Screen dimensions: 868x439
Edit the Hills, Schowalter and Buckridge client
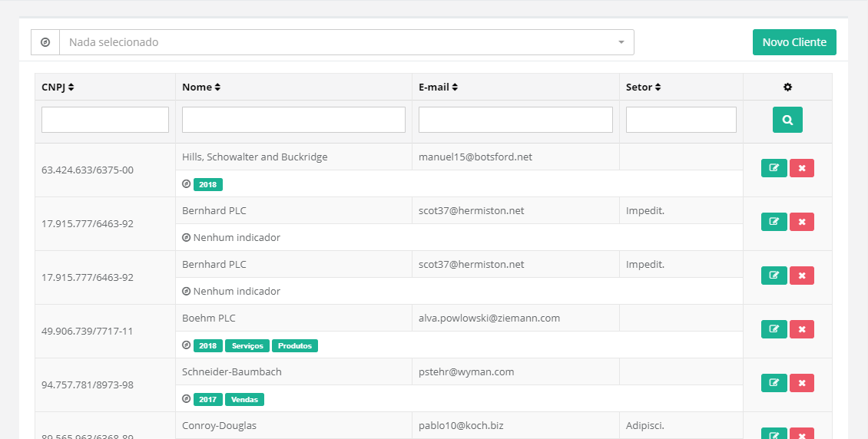(774, 168)
